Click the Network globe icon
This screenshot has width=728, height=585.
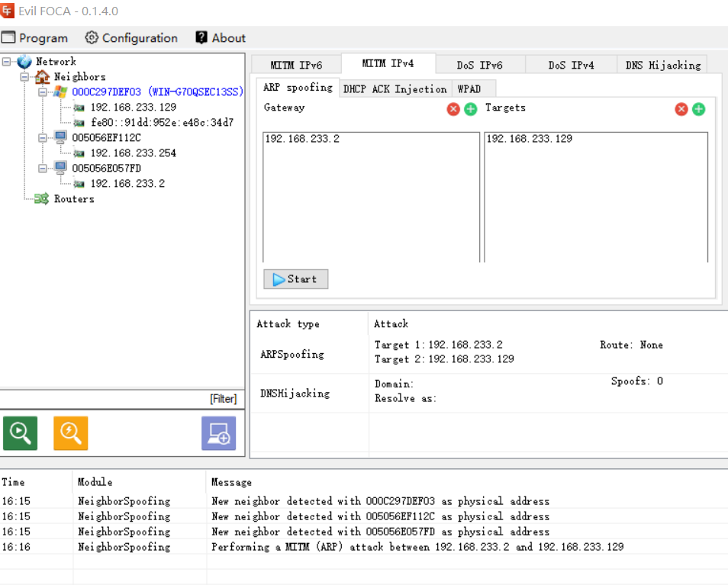(x=24, y=61)
